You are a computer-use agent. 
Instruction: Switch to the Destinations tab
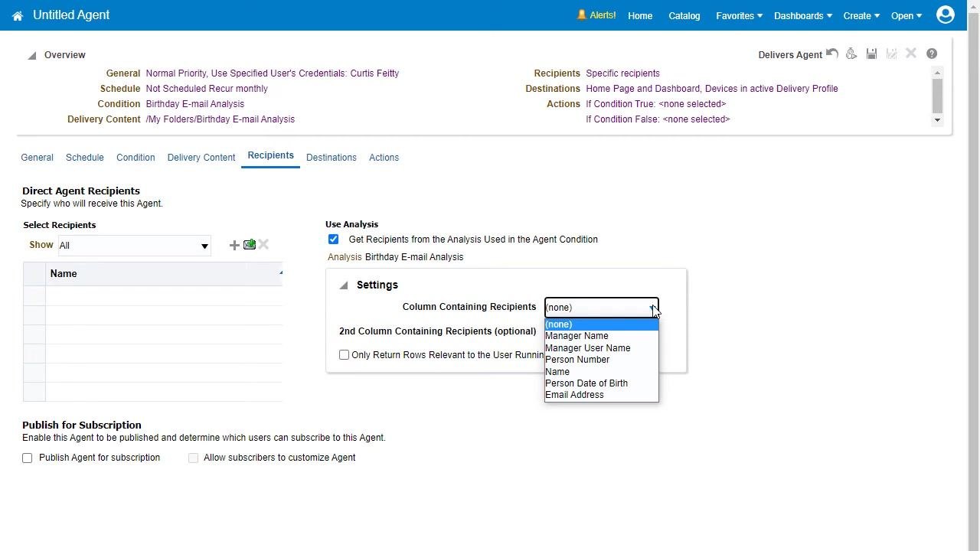coord(332,158)
